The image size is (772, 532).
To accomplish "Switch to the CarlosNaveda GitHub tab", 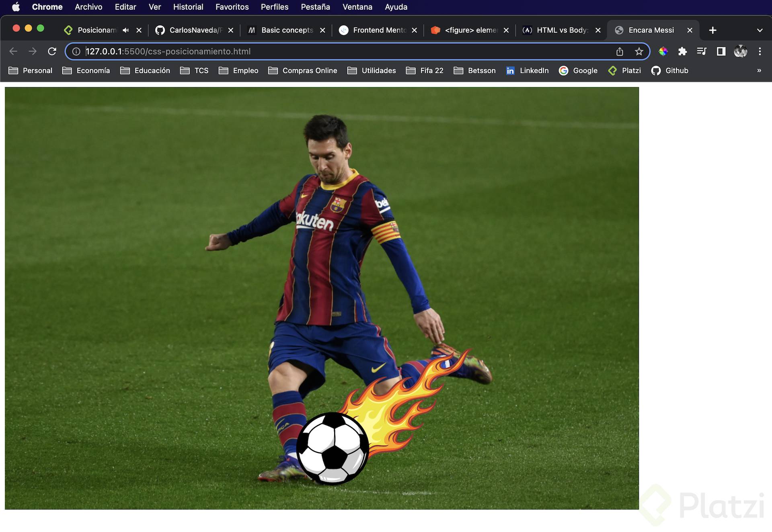I will (195, 30).
